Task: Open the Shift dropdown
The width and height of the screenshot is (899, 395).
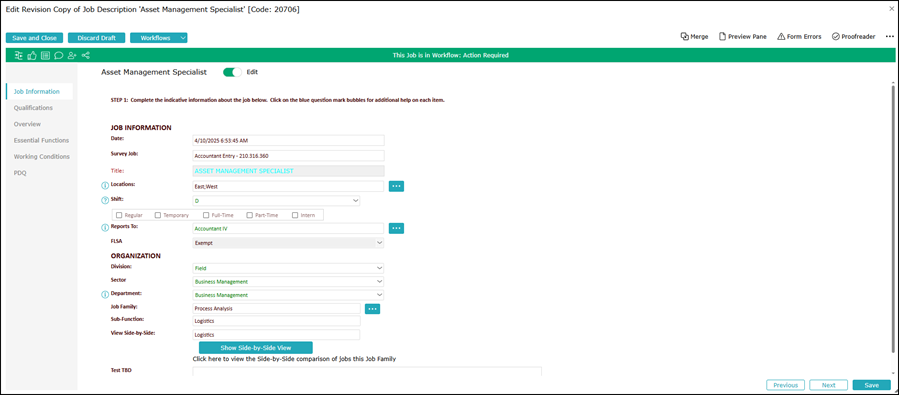Action: [276, 201]
